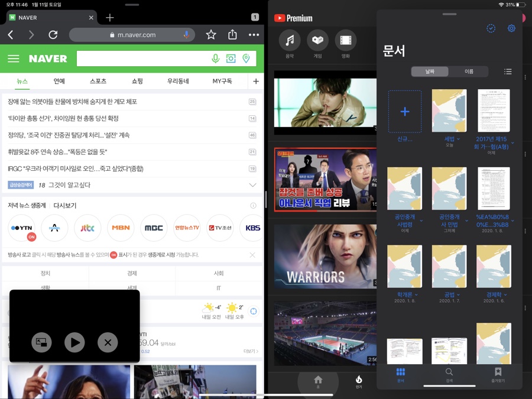
Task: Play the picture-in-picture video
Action: (74, 342)
